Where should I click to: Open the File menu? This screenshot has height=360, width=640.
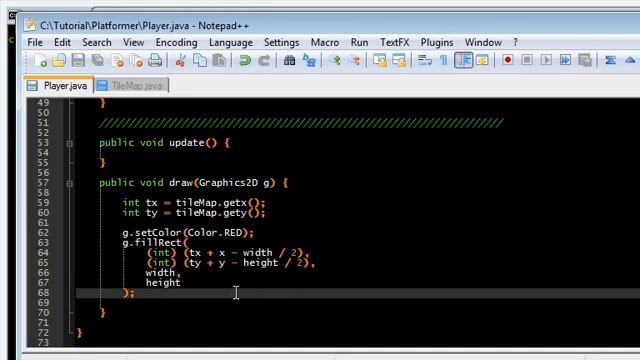click(35, 42)
